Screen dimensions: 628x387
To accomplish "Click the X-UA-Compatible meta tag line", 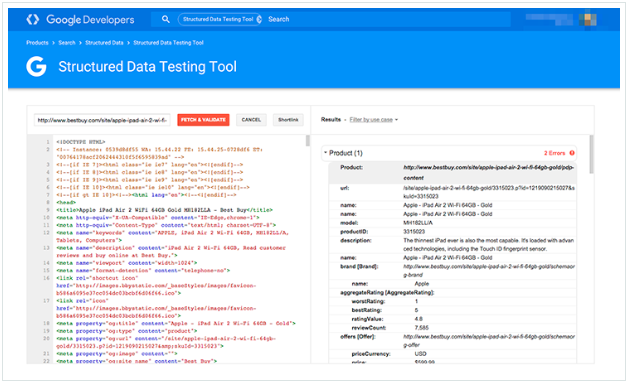I will click(158, 218).
